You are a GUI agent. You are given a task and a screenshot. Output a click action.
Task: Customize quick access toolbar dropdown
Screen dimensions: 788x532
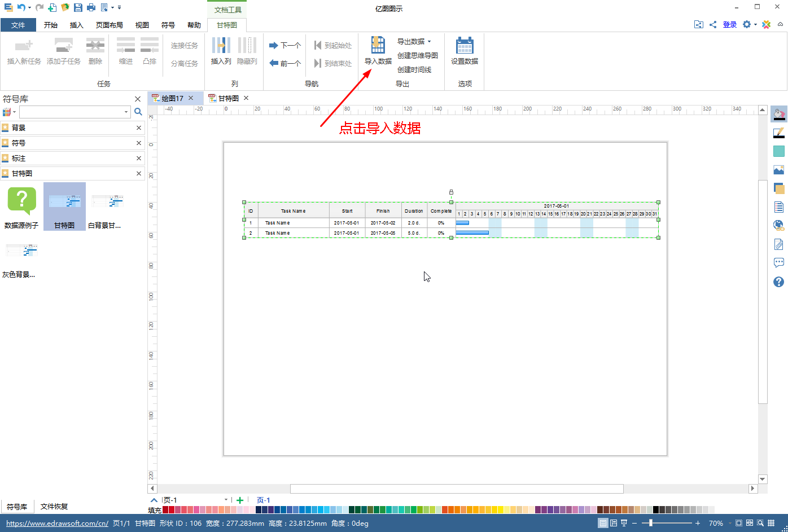[120, 7]
